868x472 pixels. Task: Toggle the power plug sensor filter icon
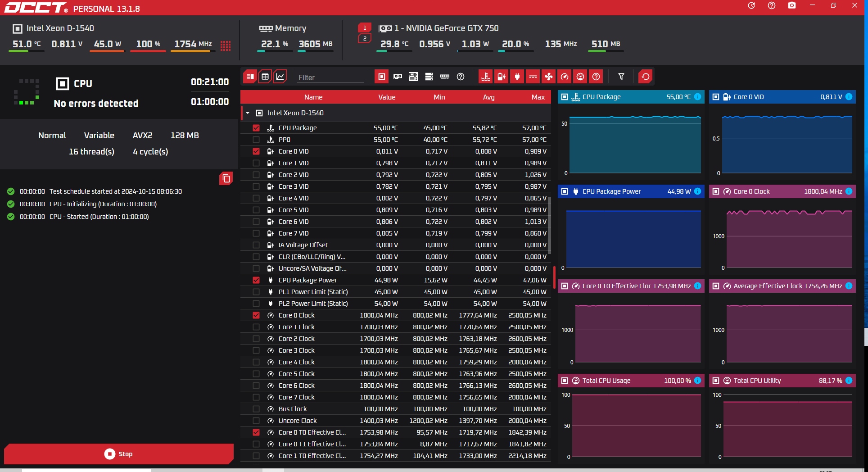[517, 77]
